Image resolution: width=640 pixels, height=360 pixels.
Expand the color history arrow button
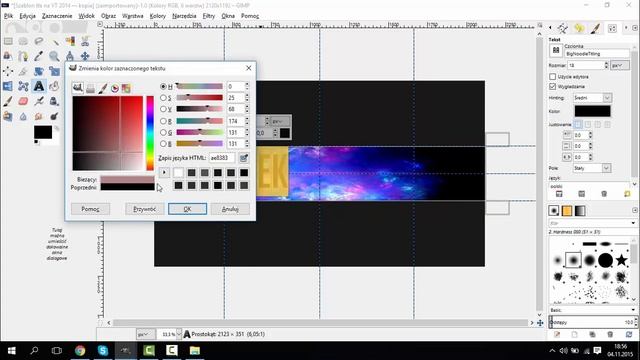click(164, 172)
